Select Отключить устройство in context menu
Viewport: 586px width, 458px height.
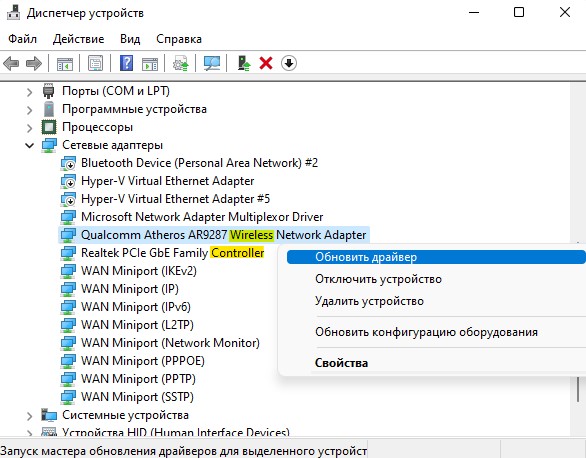tap(378, 279)
